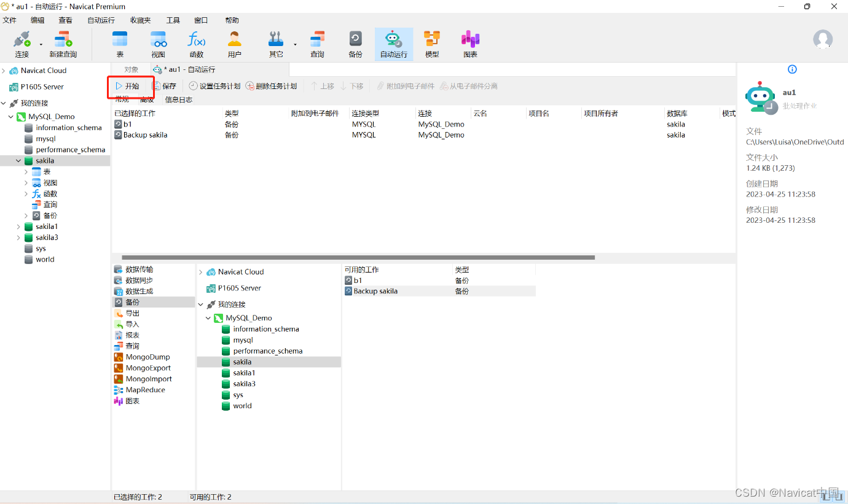
Task: Open 备份 from the main toolbar
Action: click(355, 44)
